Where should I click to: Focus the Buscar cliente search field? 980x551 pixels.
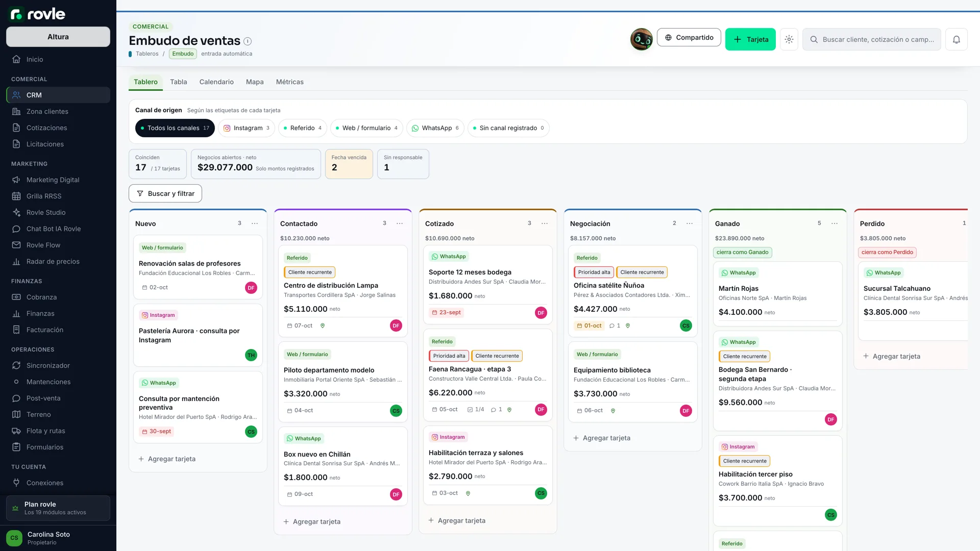pyautogui.click(x=872, y=39)
